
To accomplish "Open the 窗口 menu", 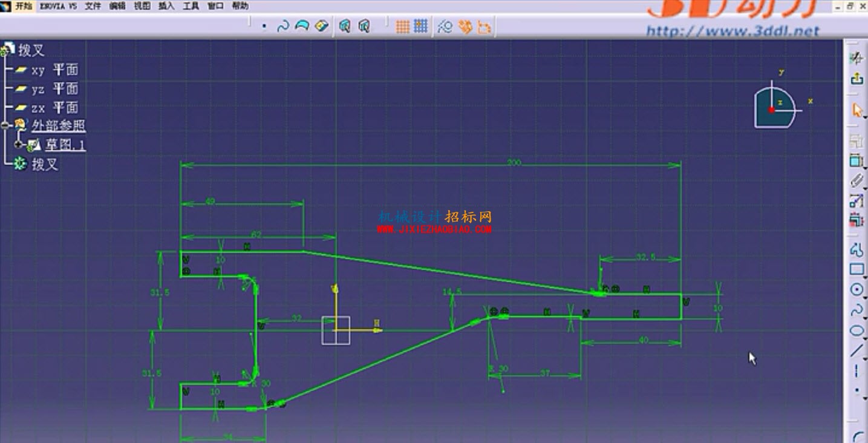I will 215,6.
